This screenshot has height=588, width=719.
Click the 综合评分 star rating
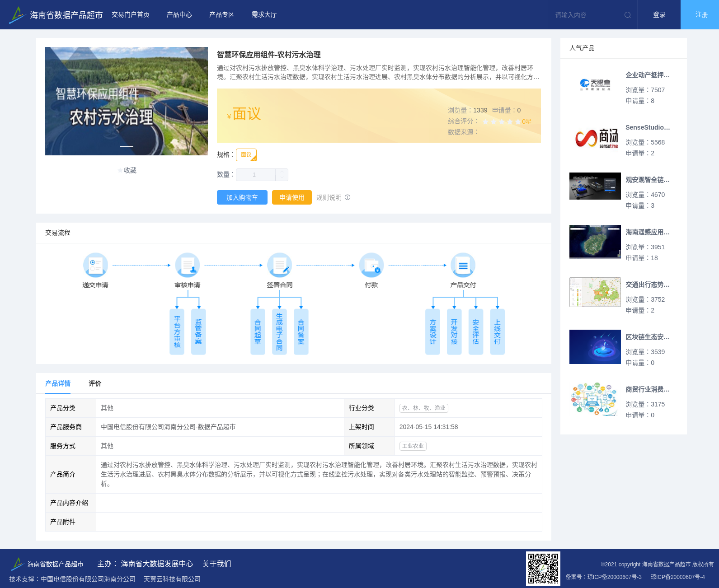(501, 121)
